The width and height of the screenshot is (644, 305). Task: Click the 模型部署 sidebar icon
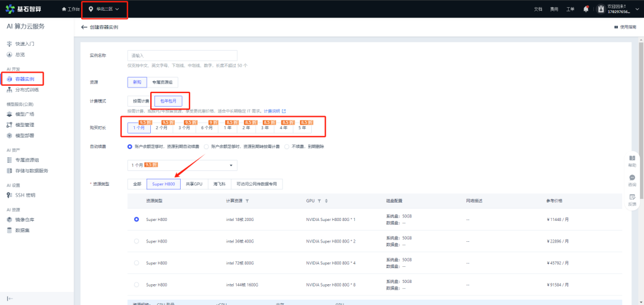(x=10, y=135)
